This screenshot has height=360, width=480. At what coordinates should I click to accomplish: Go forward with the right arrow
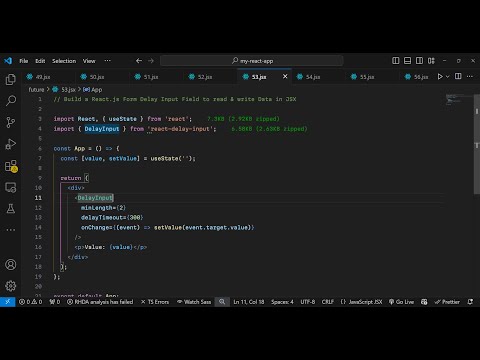[151, 61]
